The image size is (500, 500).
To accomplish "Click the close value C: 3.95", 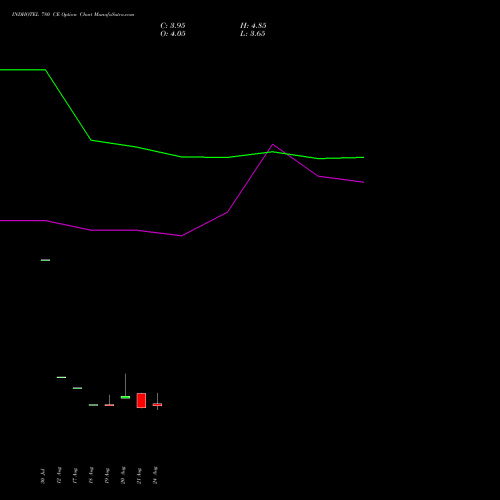I will point(173,26).
